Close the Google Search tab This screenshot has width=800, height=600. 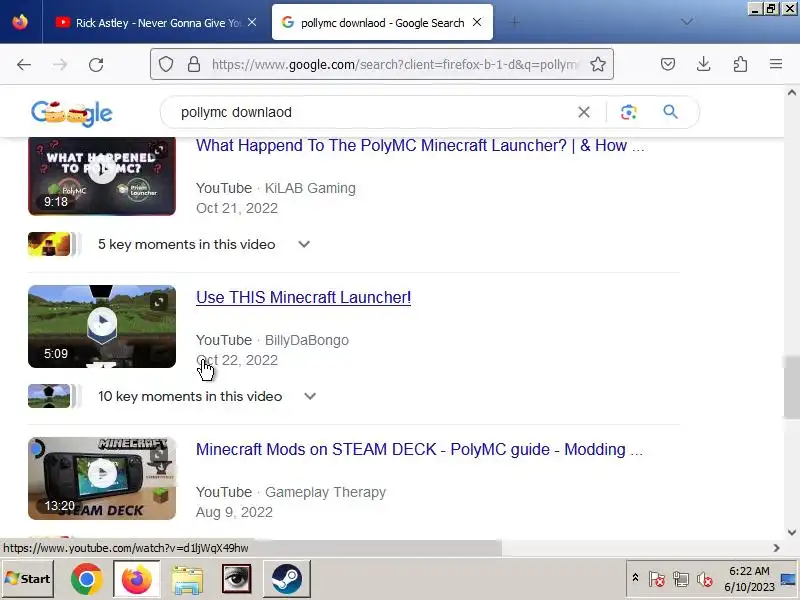coord(477,22)
